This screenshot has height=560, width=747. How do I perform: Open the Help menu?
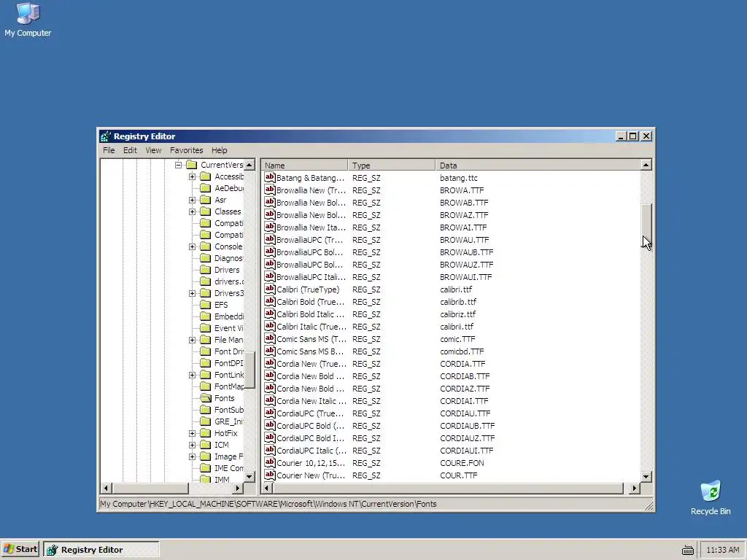click(x=219, y=150)
